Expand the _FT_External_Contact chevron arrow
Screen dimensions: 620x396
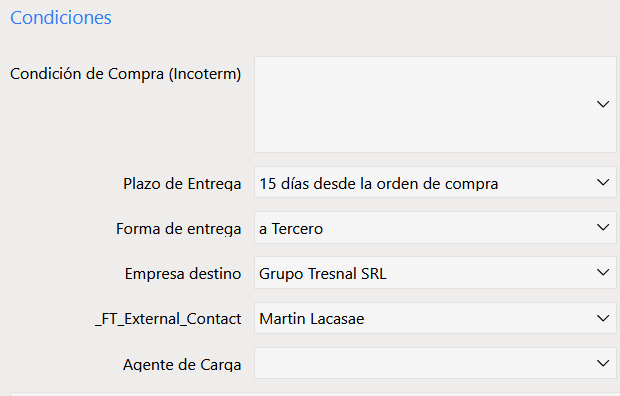tap(603, 318)
